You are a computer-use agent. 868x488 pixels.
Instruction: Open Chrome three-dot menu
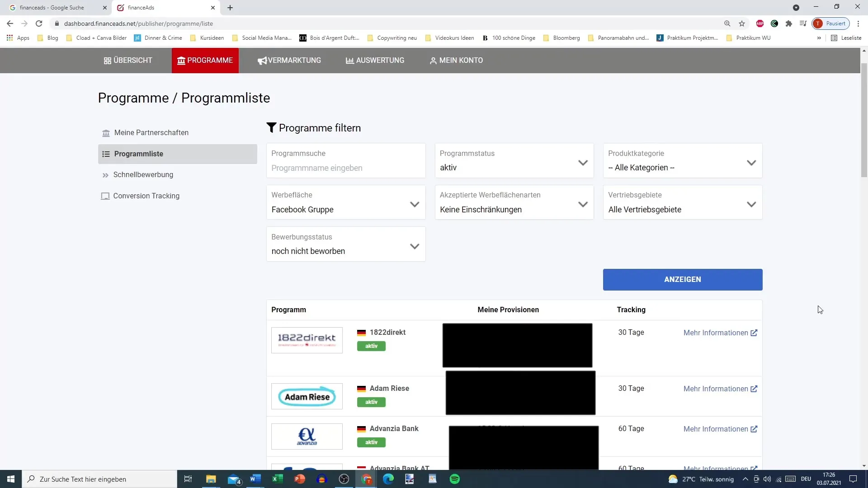point(858,23)
